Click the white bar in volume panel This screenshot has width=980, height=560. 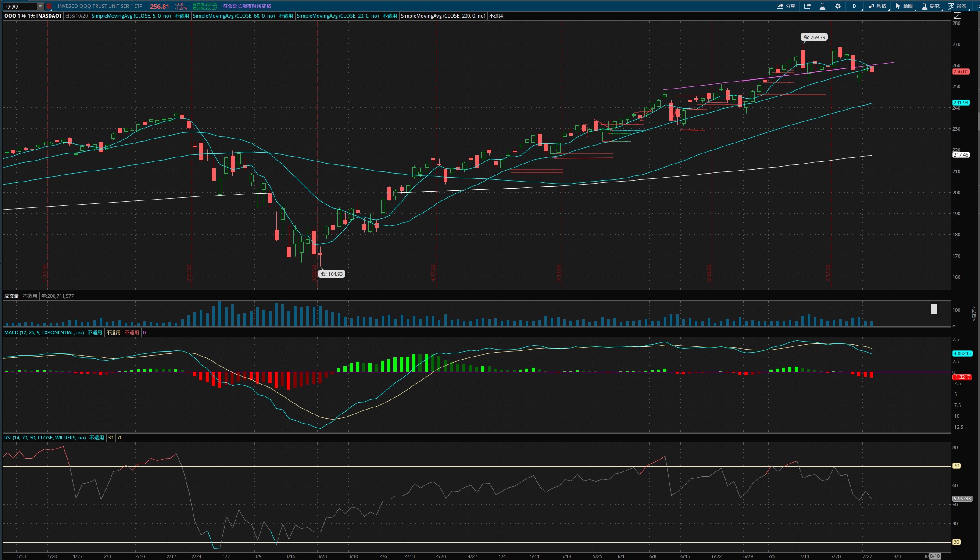(x=934, y=309)
